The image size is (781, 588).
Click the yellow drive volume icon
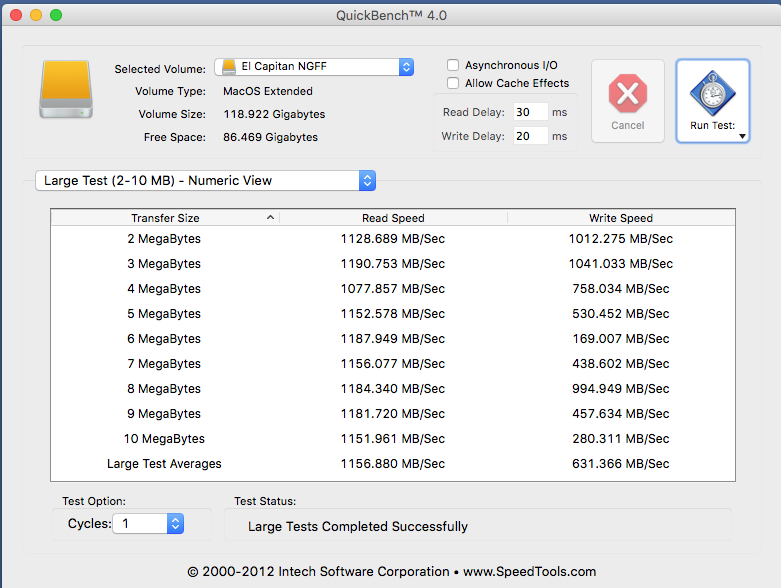click(66, 89)
